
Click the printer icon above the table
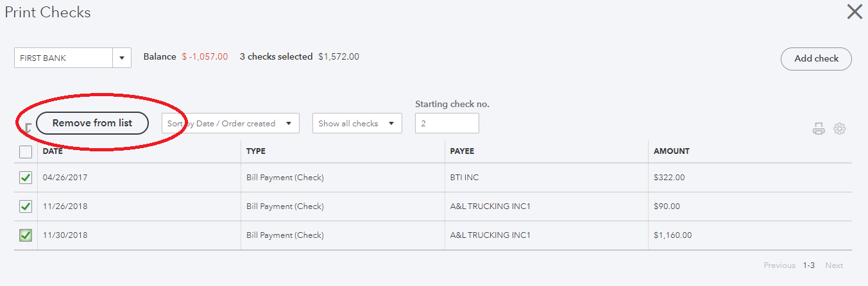pos(819,129)
